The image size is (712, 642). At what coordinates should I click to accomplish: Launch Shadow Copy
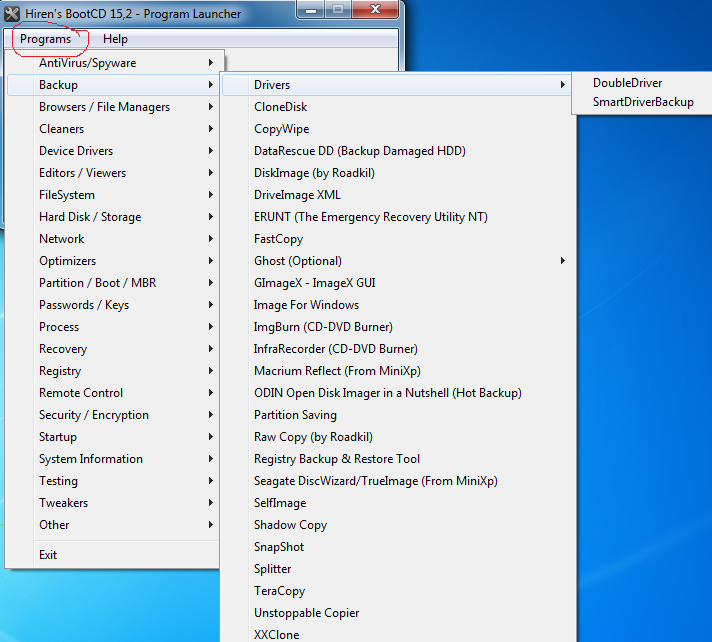[x=397, y=525]
